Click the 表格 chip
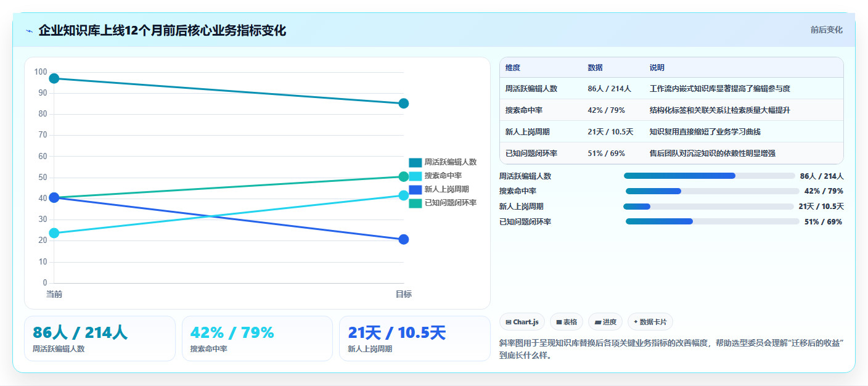868x386 pixels. click(567, 322)
